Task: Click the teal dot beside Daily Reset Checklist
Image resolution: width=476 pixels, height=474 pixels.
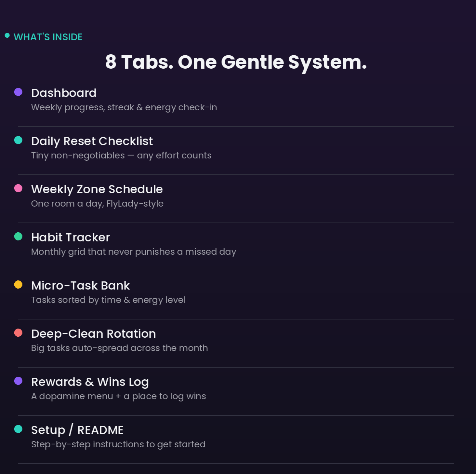Action: tap(18, 140)
